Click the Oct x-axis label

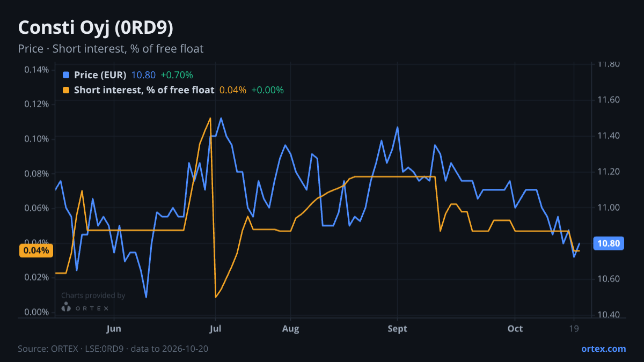click(515, 328)
